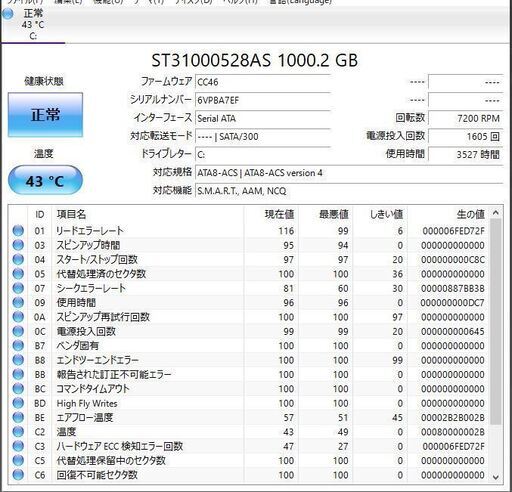Image resolution: width=512 pixels, height=492 pixels.
Task: Select the スピンアップ再試行回数 row name
Action: pos(103,317)
